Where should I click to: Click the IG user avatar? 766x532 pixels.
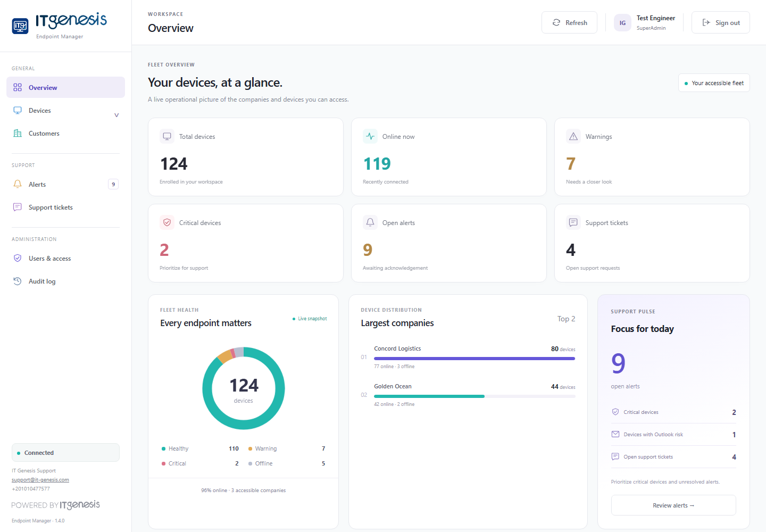point(622,22)
